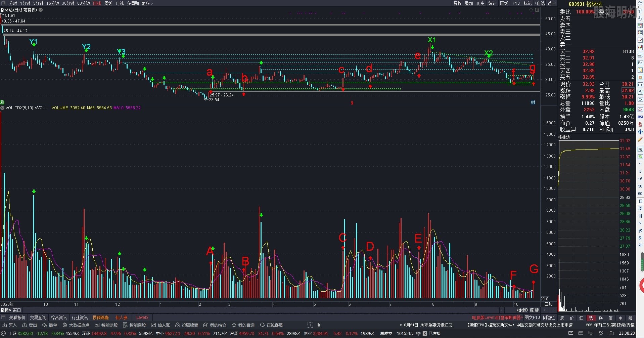Open the 关联报价 tab
This screenshot has width=644, height=338.
(x=17, y=318)
